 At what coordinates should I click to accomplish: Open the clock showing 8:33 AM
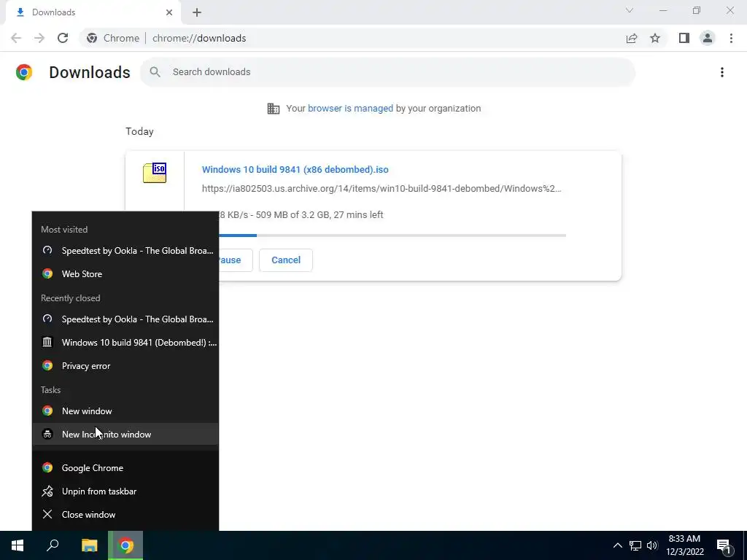coord(684,545)
